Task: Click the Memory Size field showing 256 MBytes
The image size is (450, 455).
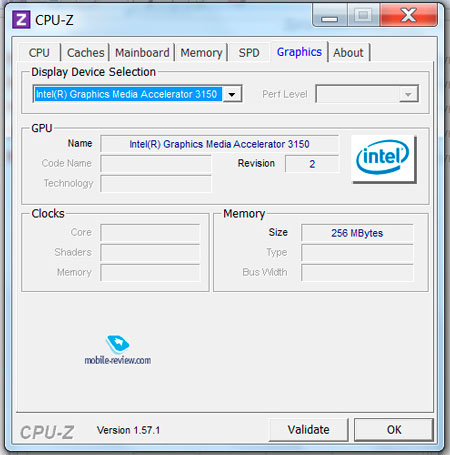Action: click(357, 233)
